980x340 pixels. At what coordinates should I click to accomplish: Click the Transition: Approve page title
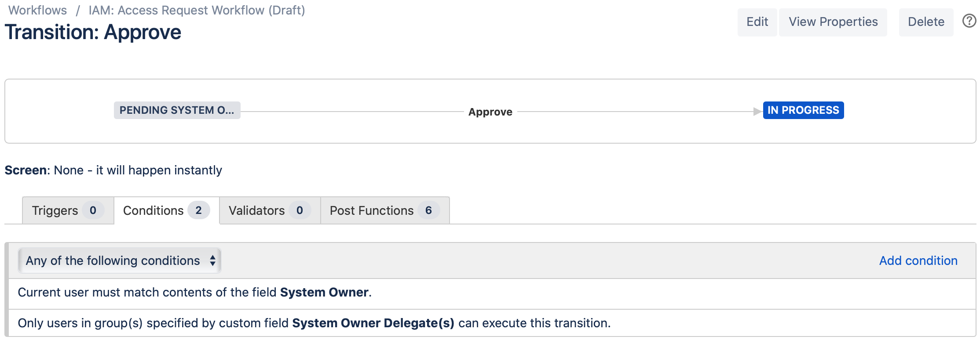tap(93, 32)
